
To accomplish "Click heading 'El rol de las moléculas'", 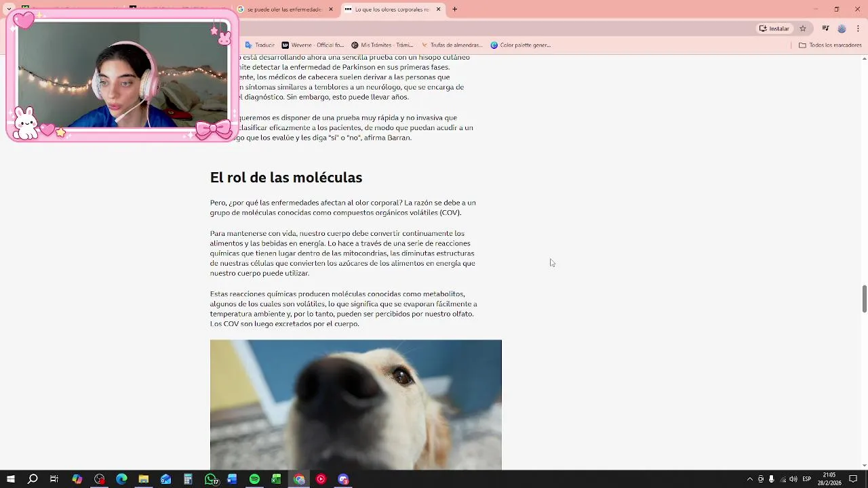I will pyautogui.click(x=286, y=178).
